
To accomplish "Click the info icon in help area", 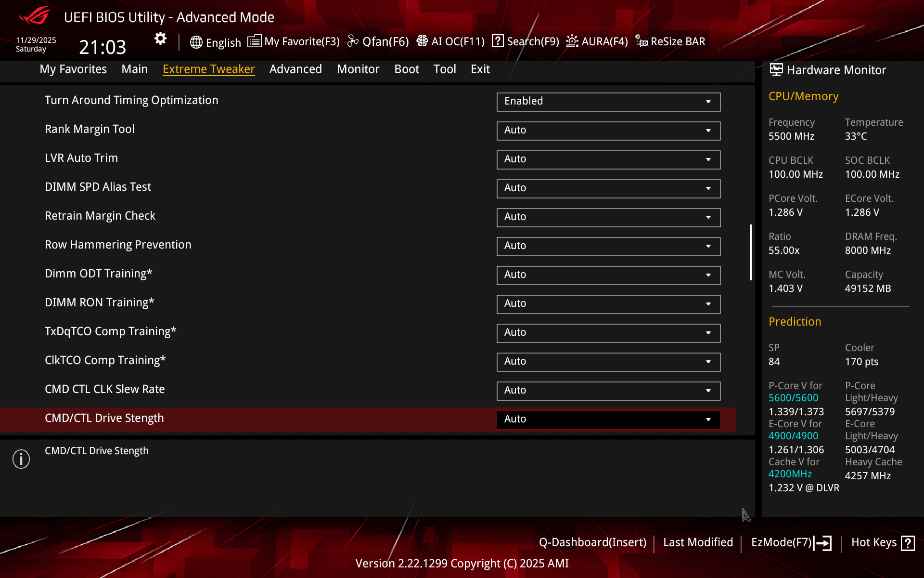I will [21, 459].
